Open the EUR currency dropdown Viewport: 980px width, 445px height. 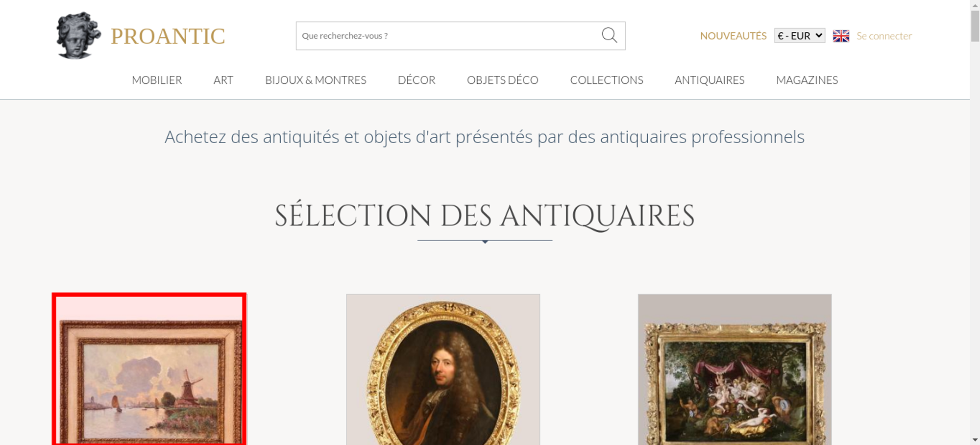tap(800, 36)
